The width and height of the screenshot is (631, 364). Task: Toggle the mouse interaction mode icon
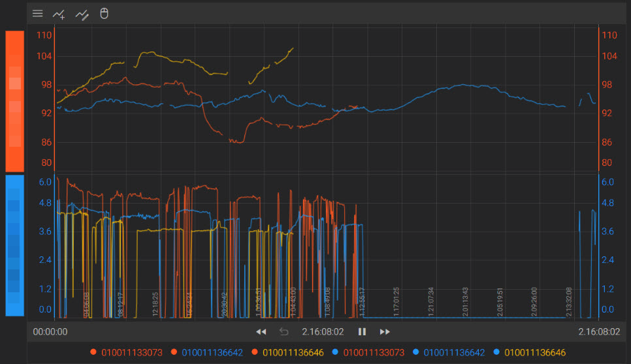pos(105,14)
